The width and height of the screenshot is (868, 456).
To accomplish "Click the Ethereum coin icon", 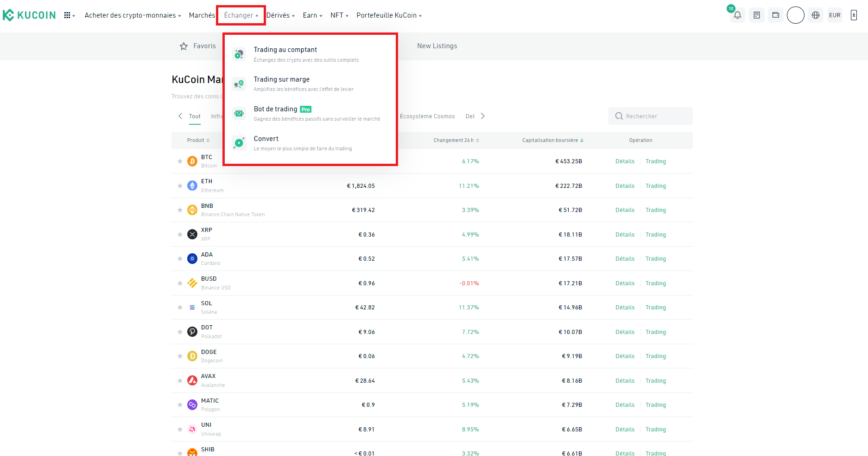I will coord(192,186).
